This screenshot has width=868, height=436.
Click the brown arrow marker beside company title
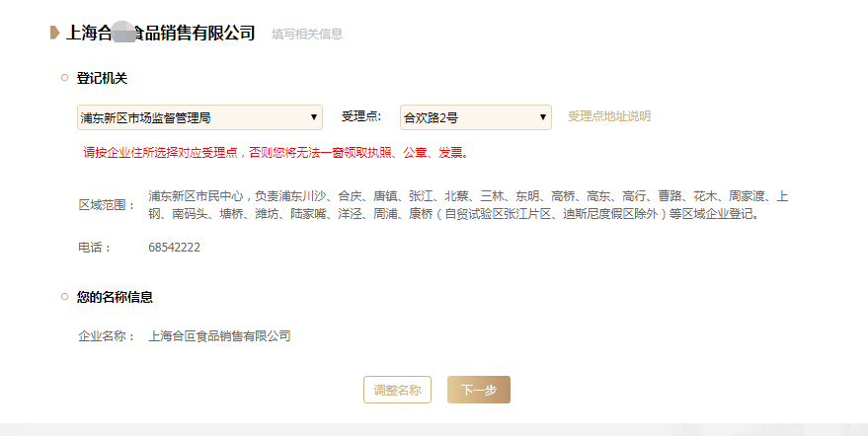[54, 33]
